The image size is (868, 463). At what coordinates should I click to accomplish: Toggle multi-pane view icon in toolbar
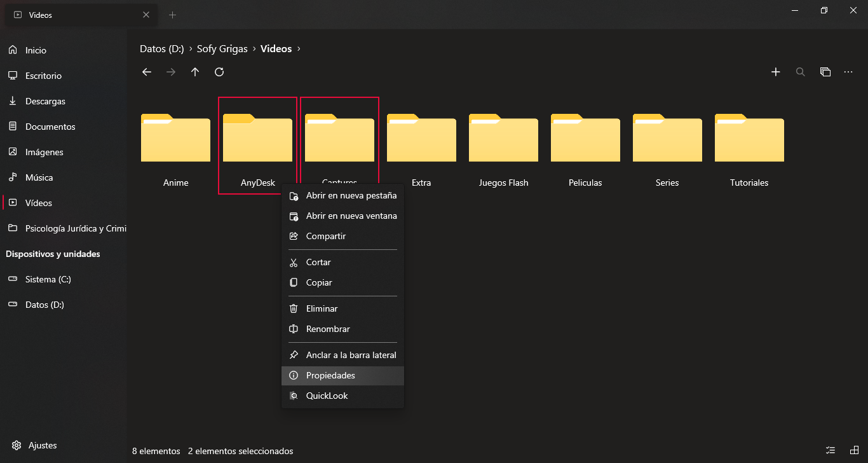tap(825, 72)
